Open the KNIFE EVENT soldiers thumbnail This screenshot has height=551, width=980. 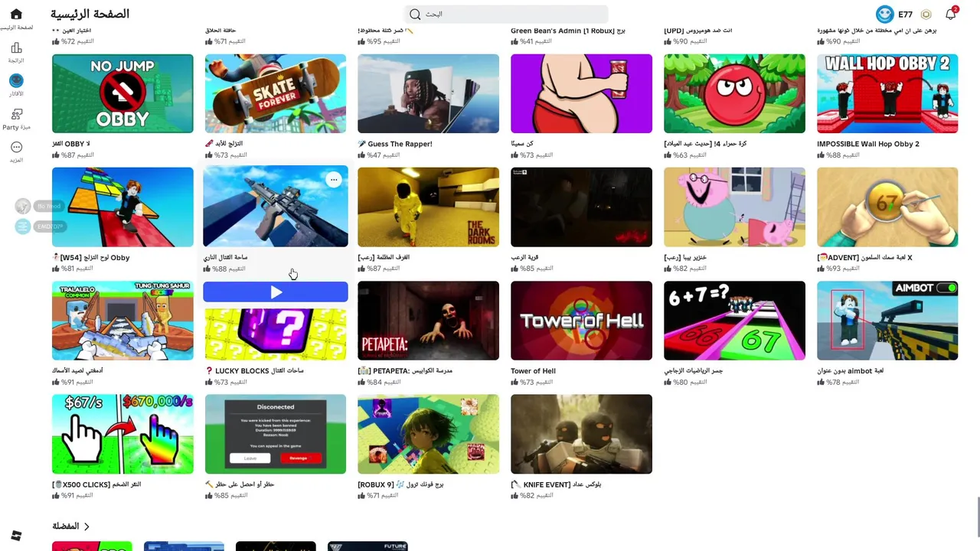pos(581,434)
